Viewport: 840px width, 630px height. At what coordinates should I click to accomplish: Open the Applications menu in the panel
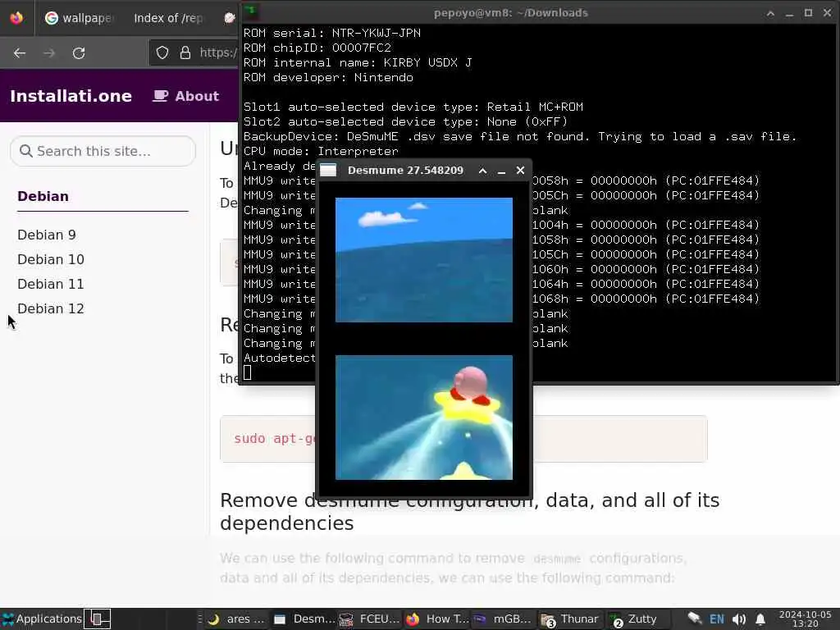[42, 619]
